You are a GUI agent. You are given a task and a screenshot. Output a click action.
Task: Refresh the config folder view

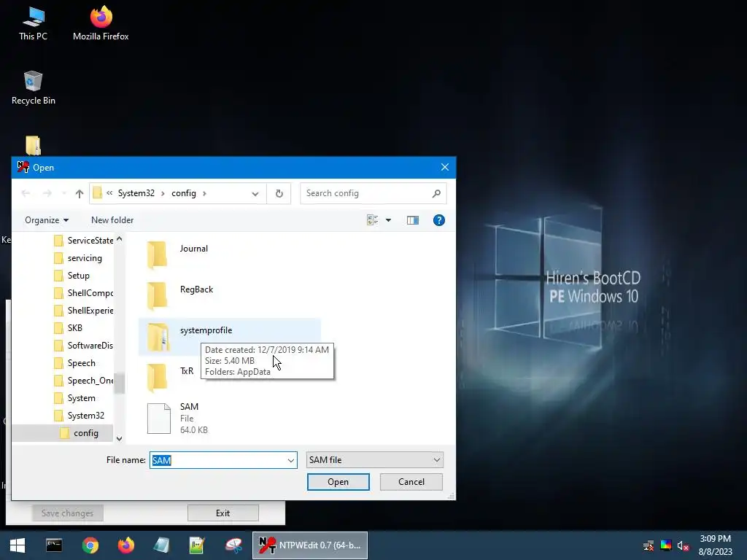(x=279, y=193)
